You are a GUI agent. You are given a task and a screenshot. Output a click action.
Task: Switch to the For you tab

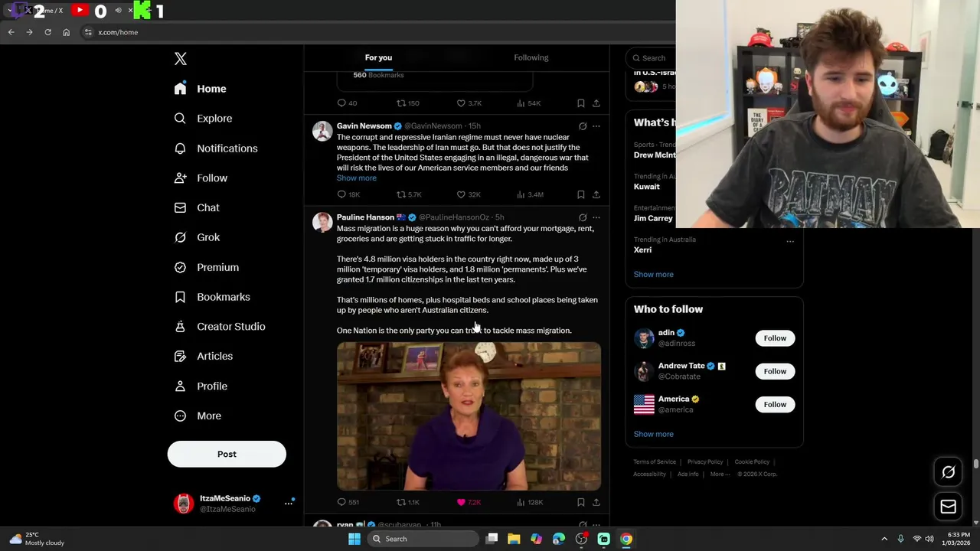378,57
